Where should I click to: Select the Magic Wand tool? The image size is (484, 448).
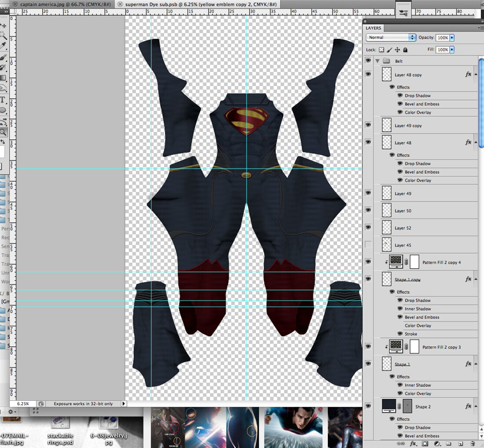3,36
